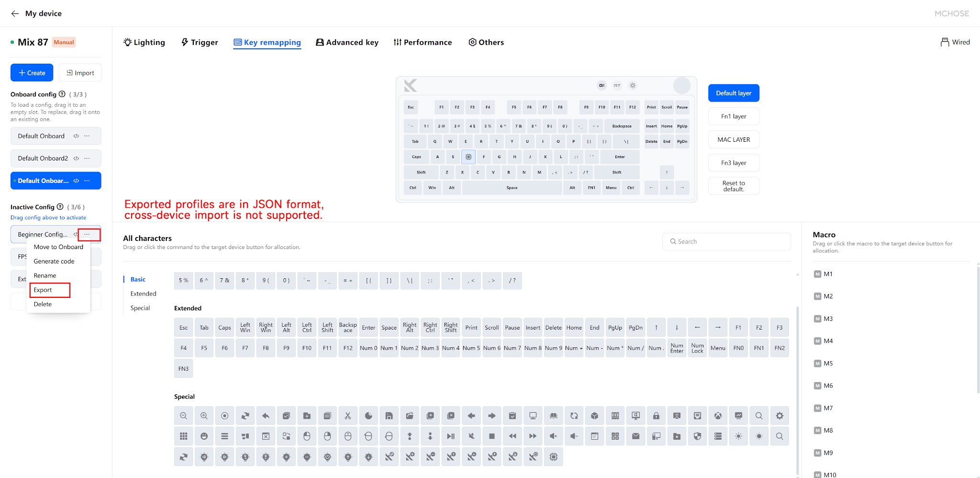This screenshot has width=980, height=478.
Task: Click the Search characters input field
Action: click(726, 242)
